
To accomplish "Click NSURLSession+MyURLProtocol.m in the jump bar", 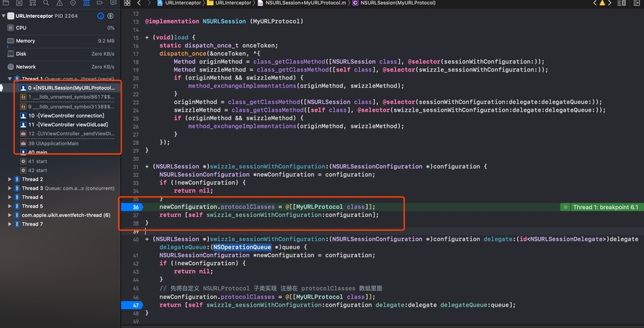I will (308, 4).
